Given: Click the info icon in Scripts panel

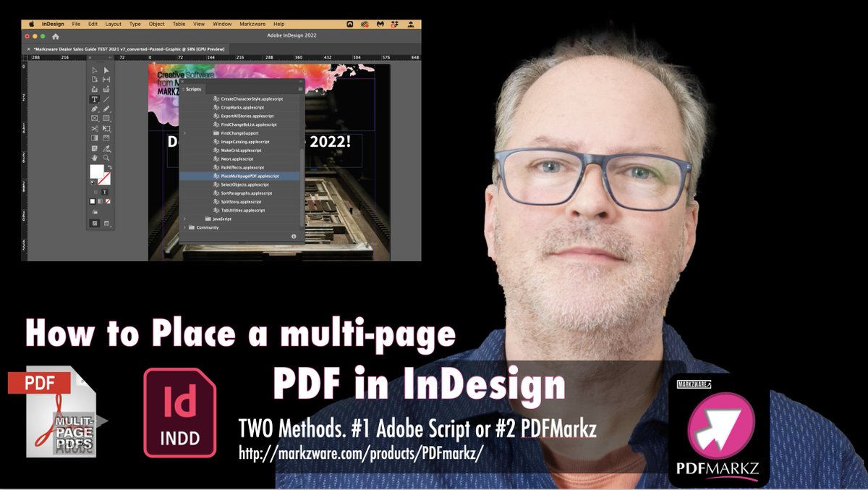Looking at the screenshot, I should (x=294, y=236).
